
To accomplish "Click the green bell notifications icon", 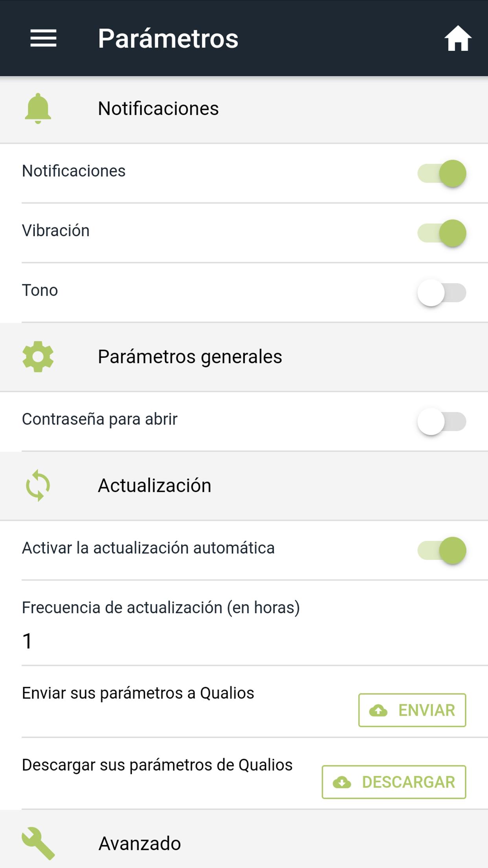I will tap(38, 108).
